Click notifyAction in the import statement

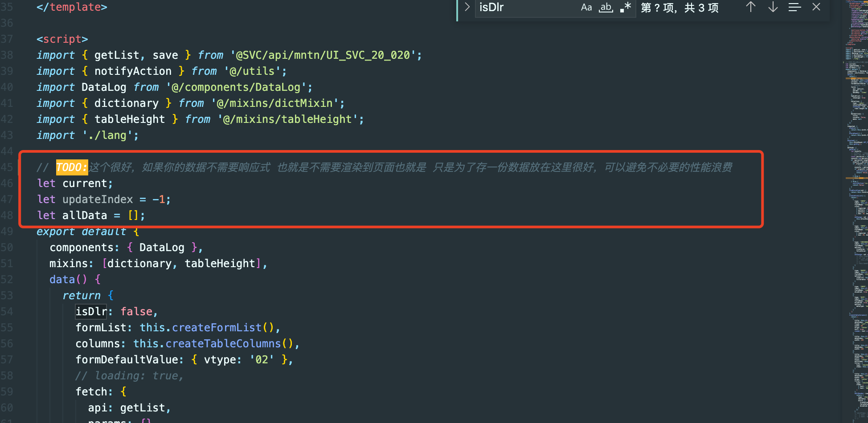click(133, 71)
